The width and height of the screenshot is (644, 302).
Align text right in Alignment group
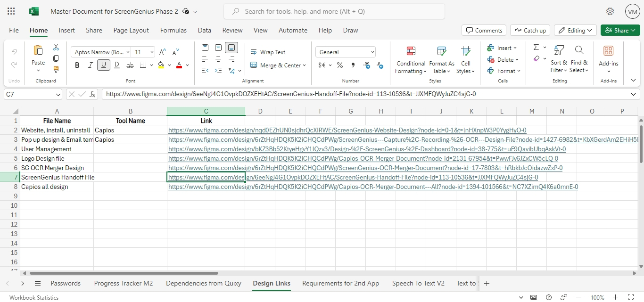[x=231, y=59]
